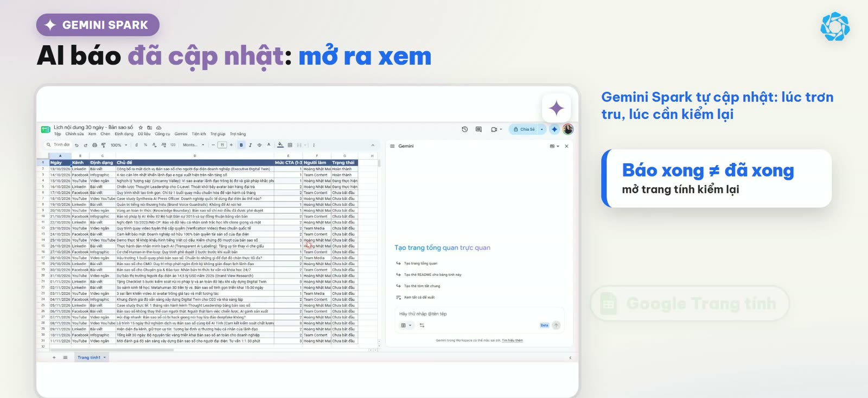Open the Tìm hiểu thêm link
The width and height of the screenshot is (868, 398).
coord(512,340)
